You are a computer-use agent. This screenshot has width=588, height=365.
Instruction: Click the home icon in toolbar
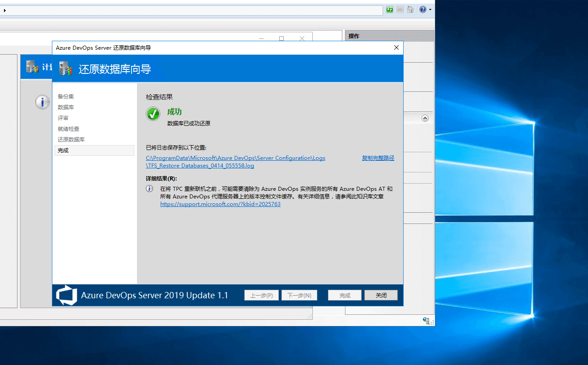(x=410, y=9)
